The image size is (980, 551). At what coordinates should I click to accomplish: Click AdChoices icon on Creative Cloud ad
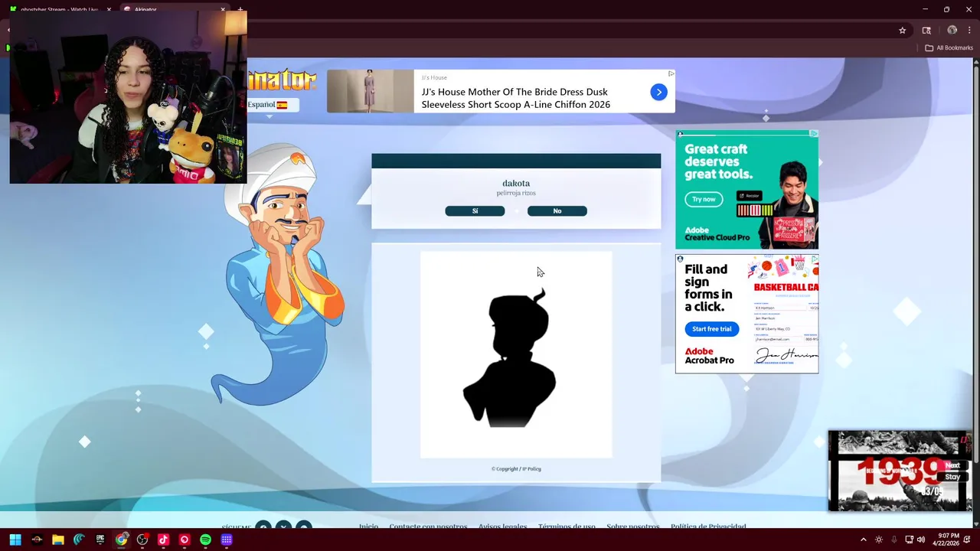pos(813,134)
